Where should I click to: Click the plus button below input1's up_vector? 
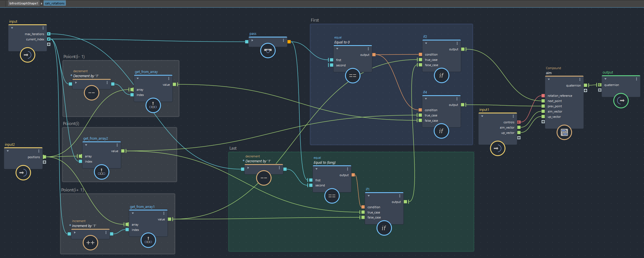click(x=519, y=138)
